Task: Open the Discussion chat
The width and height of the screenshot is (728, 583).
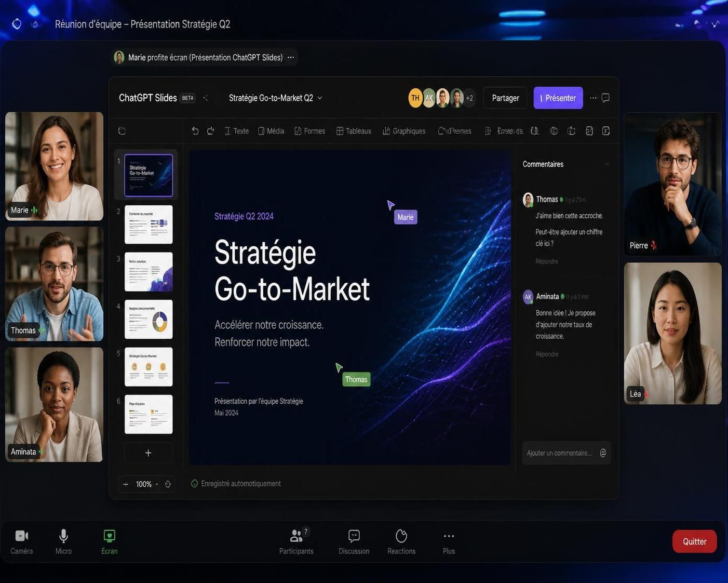Action: [x=354, y=541]
